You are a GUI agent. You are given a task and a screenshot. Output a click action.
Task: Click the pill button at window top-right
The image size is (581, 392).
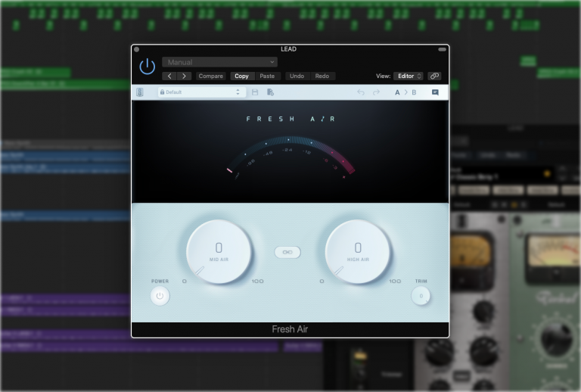click(x=442, y=49)
